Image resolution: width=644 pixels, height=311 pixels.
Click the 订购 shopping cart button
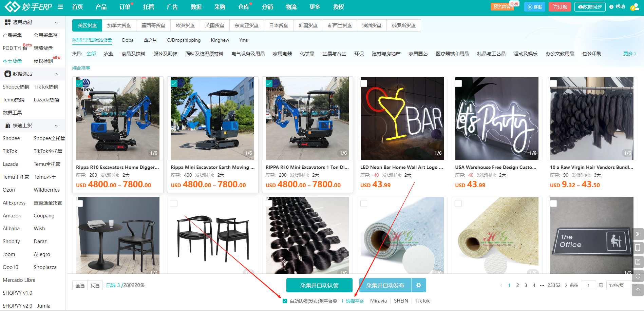560,7
